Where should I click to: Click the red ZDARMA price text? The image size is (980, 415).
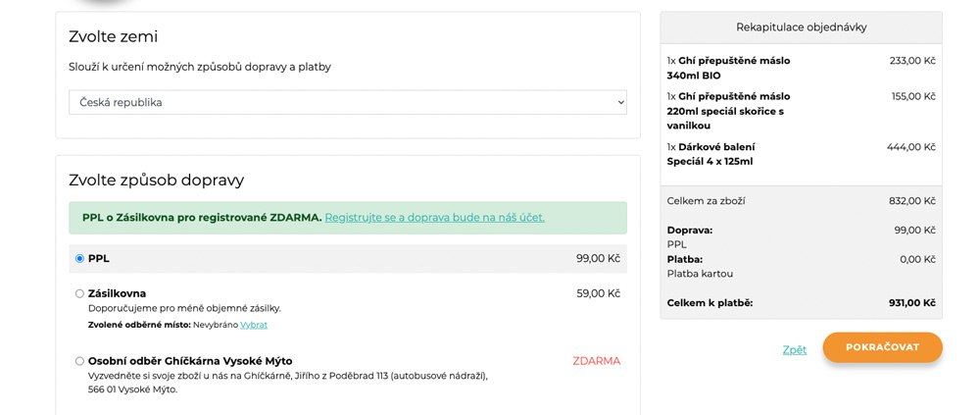[x=596, y=361]
